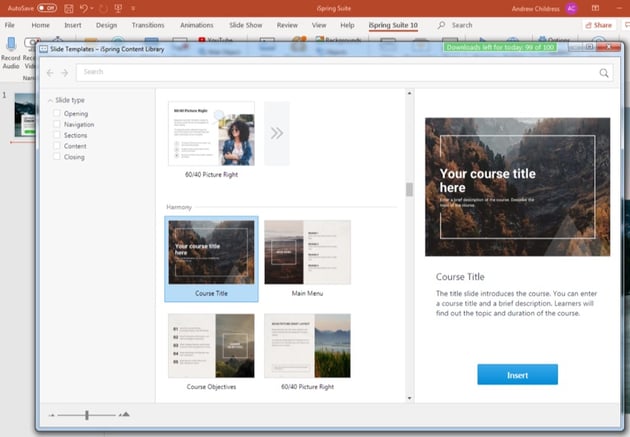Enable the Opening slide type checkbox
Screen dimensions: 630x437
(57, 114)
